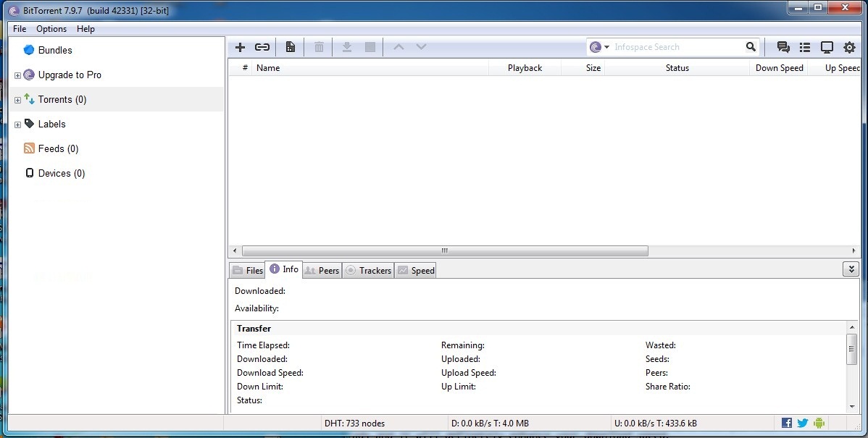Sort by the Down Speed column header

pyautogui.click(x=779, y=68)
